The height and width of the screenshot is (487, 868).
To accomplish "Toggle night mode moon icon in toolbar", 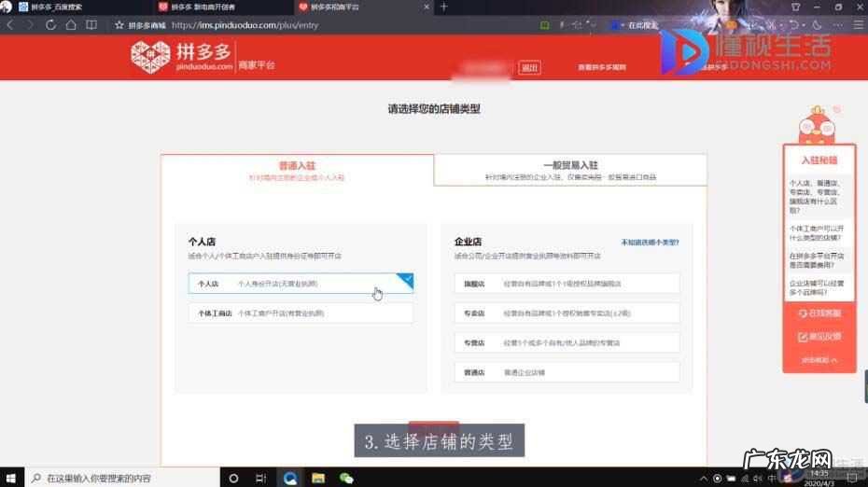I will pos(817,25).
